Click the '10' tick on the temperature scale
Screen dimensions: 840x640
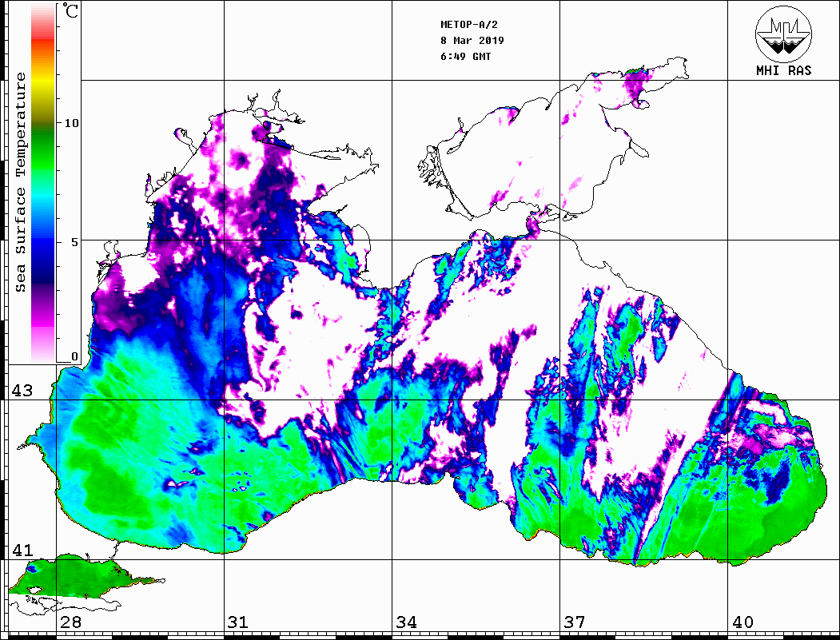click(x=71, y=123)
